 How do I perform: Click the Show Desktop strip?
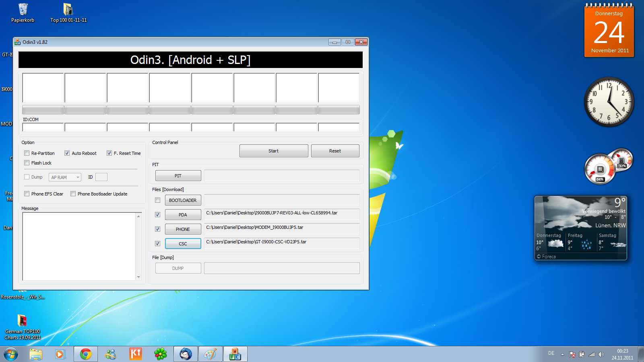(x=641, y=354)
